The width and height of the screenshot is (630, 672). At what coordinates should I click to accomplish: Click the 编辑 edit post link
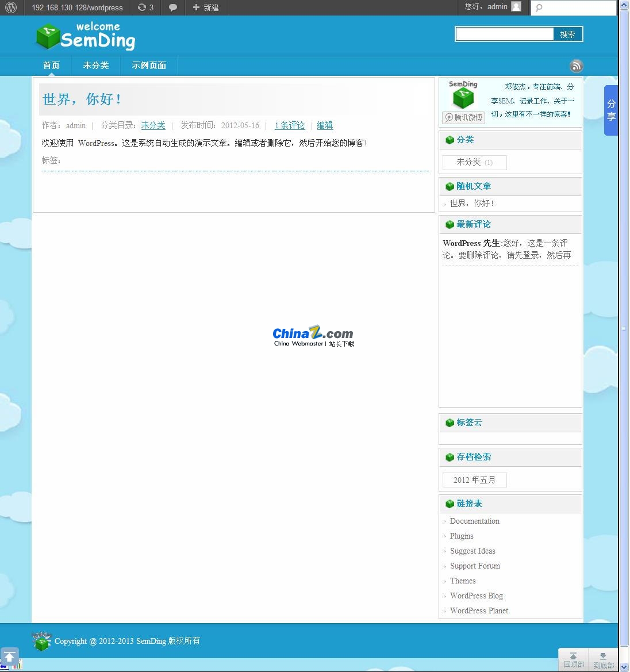click(x=325, y=125)
